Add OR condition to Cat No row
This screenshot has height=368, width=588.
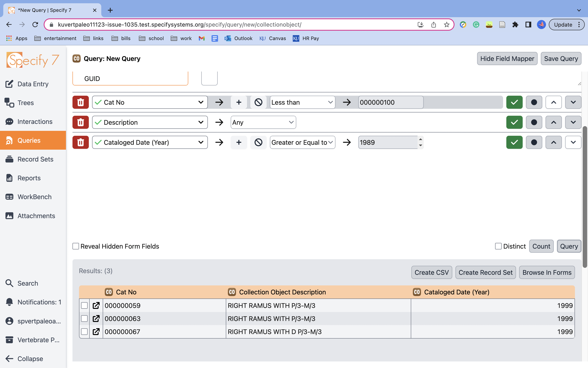[x=239, y=102]
